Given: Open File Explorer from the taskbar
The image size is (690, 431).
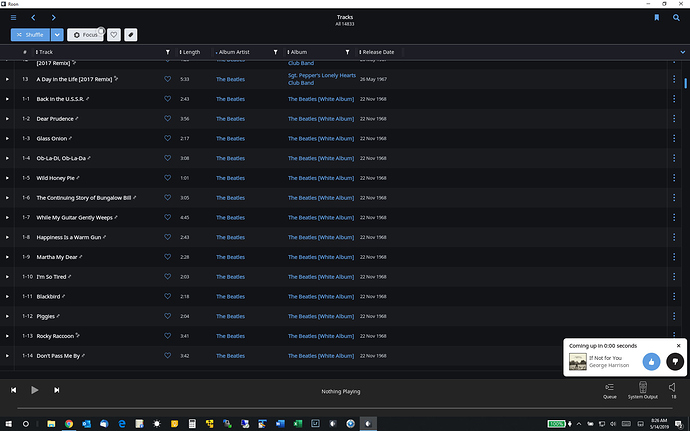Looking at the screenshot, I should [51, 424].
